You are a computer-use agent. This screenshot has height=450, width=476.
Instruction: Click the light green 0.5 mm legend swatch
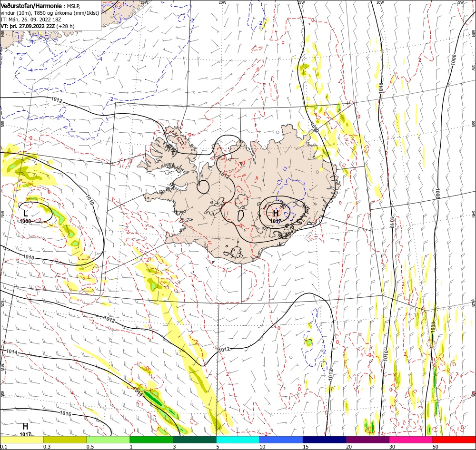click(108, 440)
